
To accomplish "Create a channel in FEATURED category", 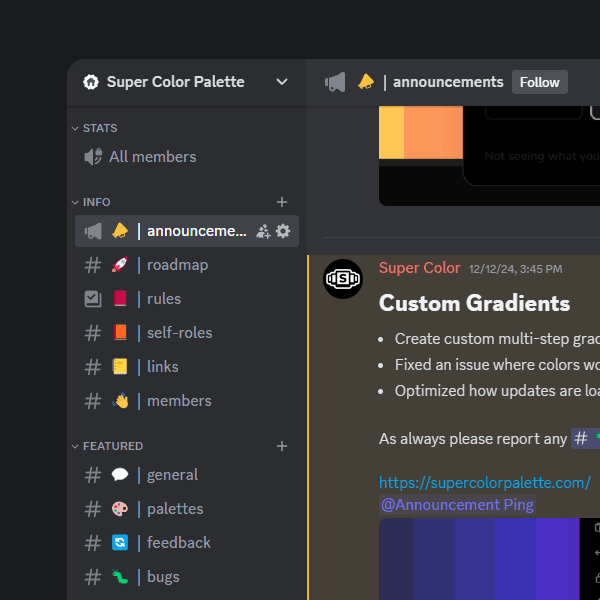I will click(282, 446).
